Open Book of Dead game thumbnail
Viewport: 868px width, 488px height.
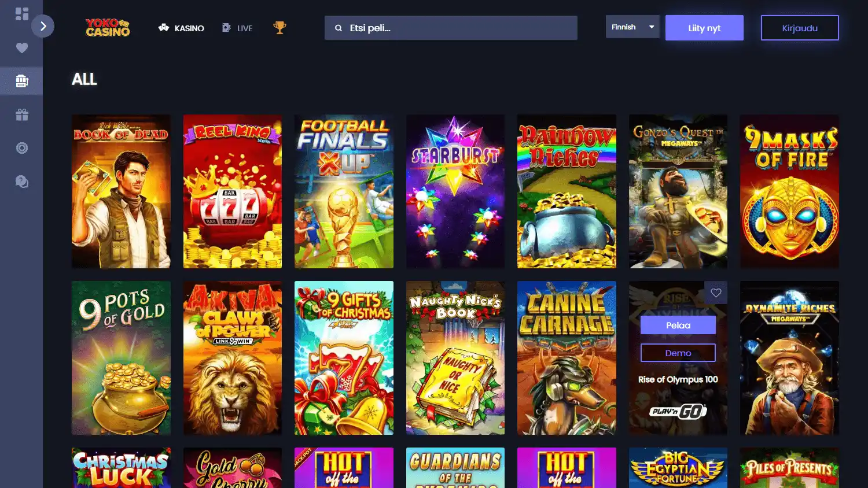121,191
